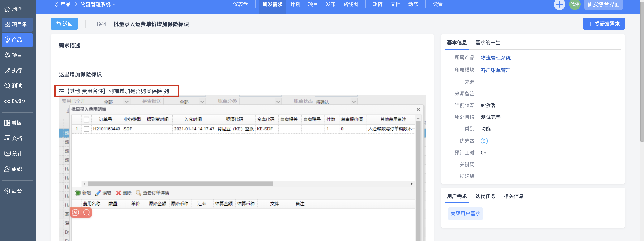
Task: Switch to the 需求的一生 tab
Action: (487, 43)
